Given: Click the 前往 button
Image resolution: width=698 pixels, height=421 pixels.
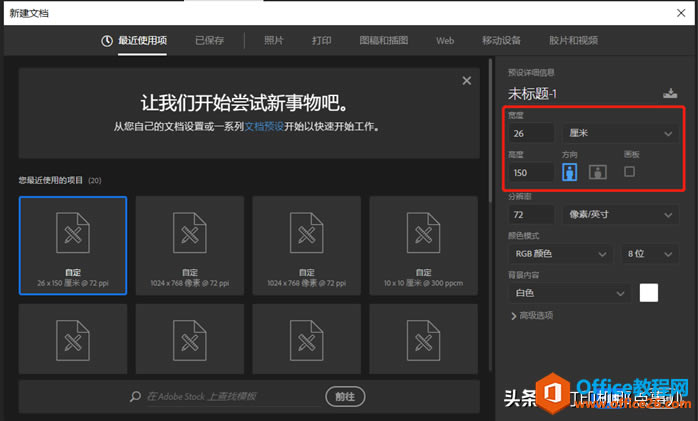Looking at the screenshot, I should [345, 396].
